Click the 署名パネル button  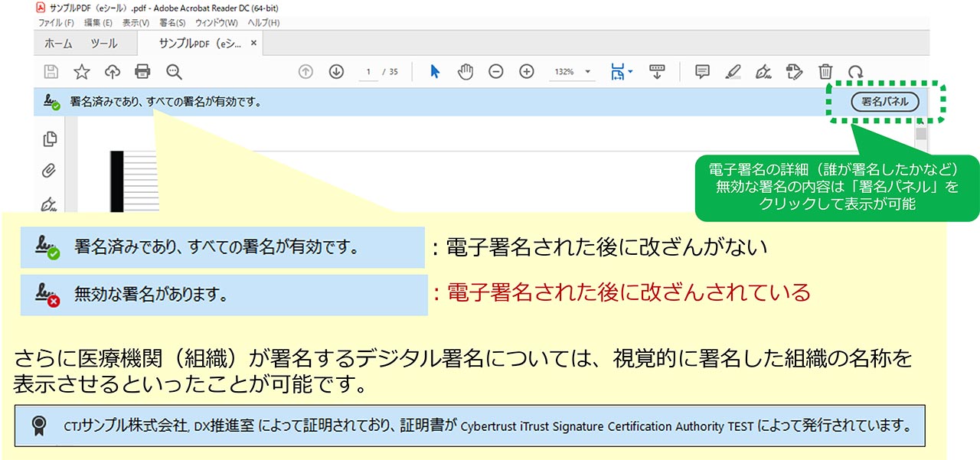(884, 102)
